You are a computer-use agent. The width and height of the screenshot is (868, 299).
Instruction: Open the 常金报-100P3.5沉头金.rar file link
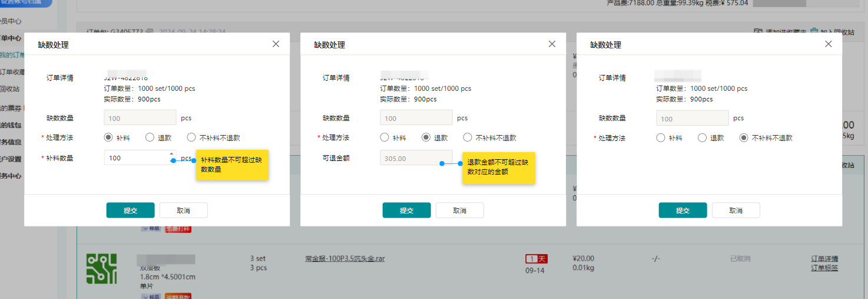click(x=344, y=258)
